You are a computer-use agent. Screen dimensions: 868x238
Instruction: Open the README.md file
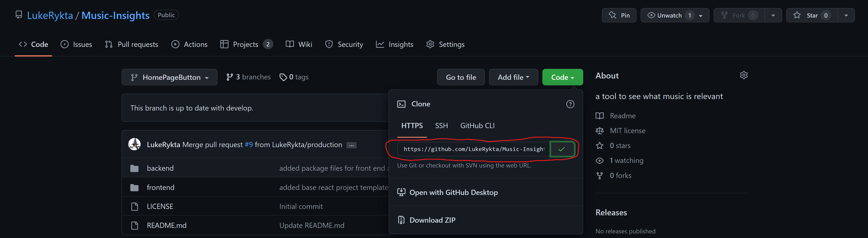point(166,225)
